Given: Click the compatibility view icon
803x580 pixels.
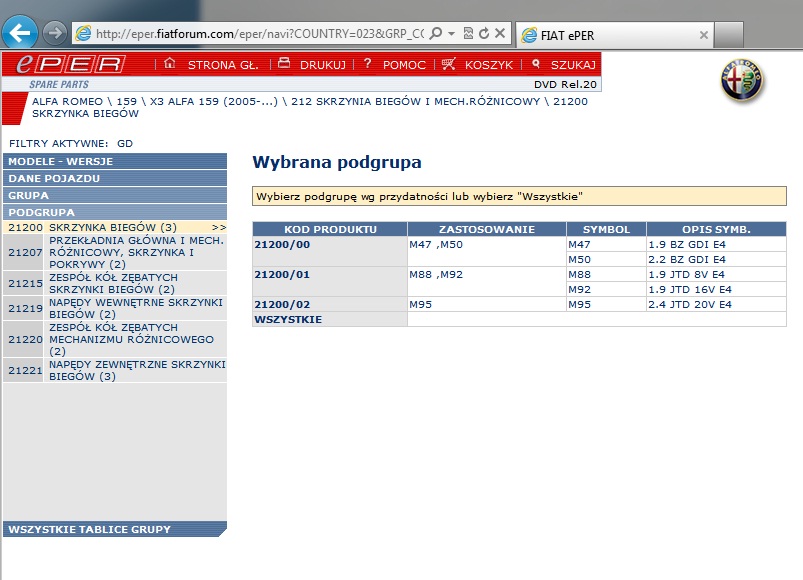Looking at the screenshot, I should [x=468, y=34].
